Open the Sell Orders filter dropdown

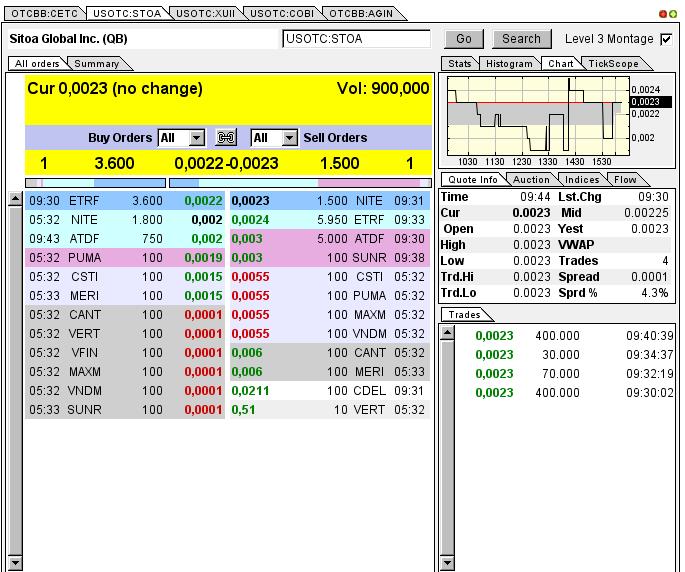click(289, 138)
